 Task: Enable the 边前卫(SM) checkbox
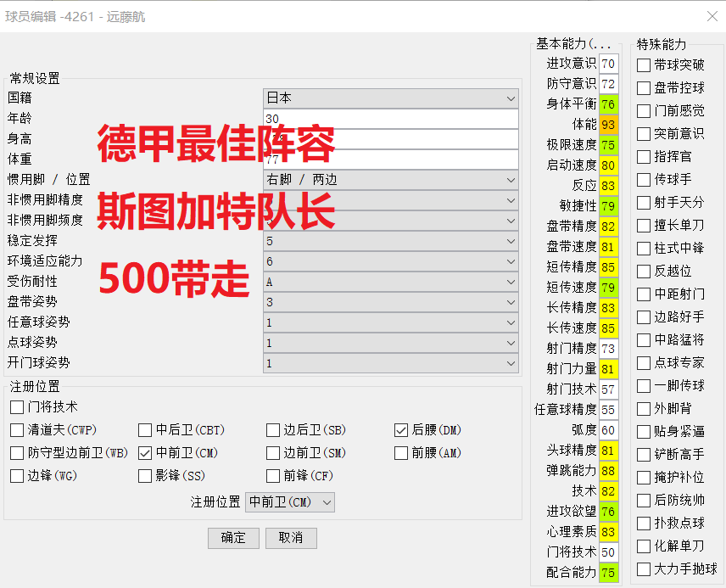[x=273, y=453]
